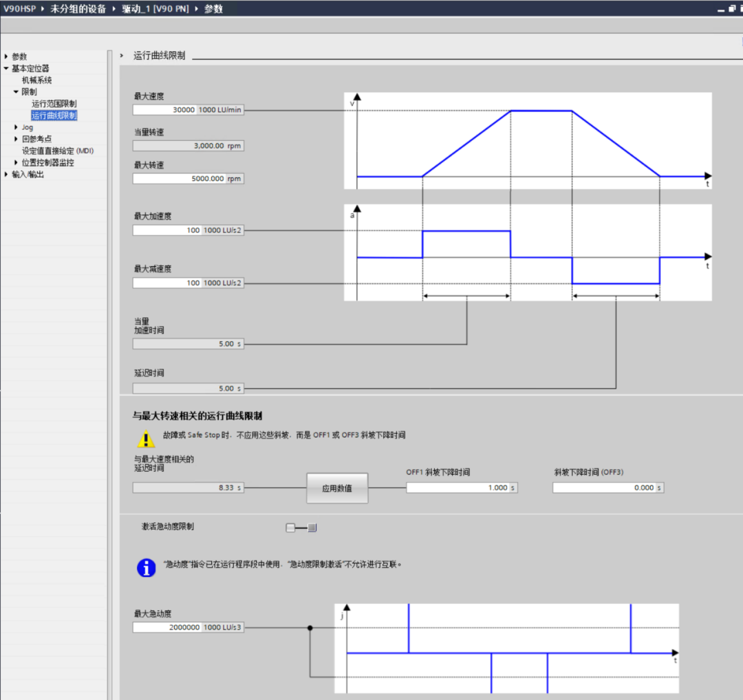The height and width of the screenshot is (700, 743).
Task: Open 输入/输出 tree entry
Action: (28, 174)
